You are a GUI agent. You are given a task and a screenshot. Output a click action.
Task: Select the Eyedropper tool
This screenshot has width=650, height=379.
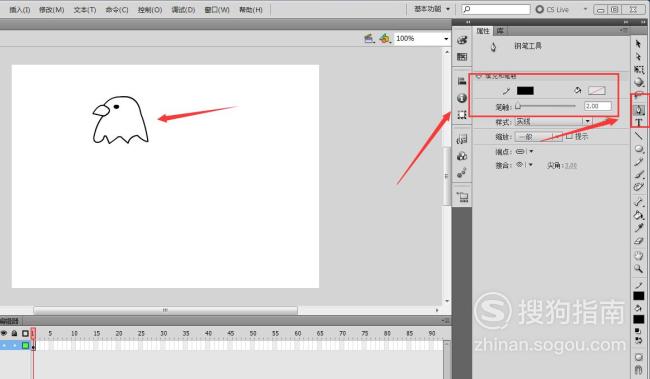(638, 228)
